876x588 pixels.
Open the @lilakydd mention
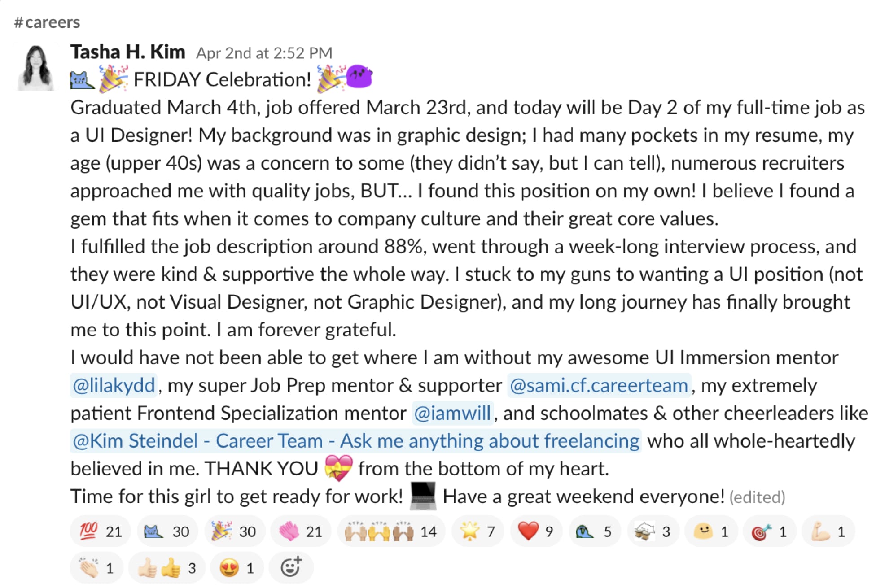click(114, 385)
